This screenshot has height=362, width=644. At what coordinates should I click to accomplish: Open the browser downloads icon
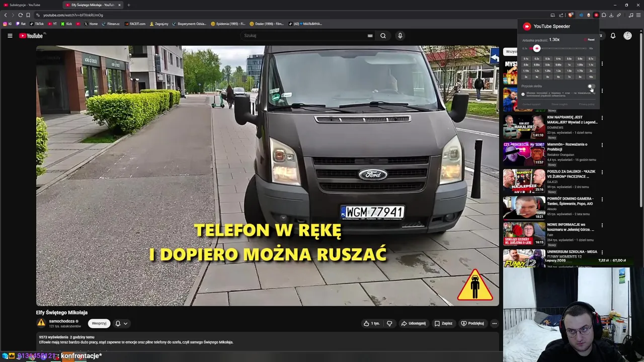[x=611, y=15]
